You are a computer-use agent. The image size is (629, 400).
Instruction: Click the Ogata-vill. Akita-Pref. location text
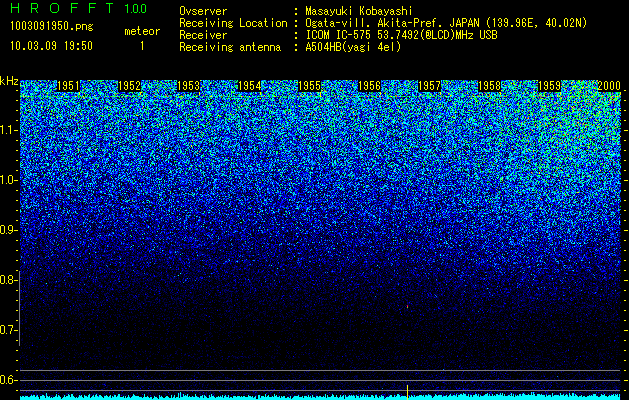point(446,23)
